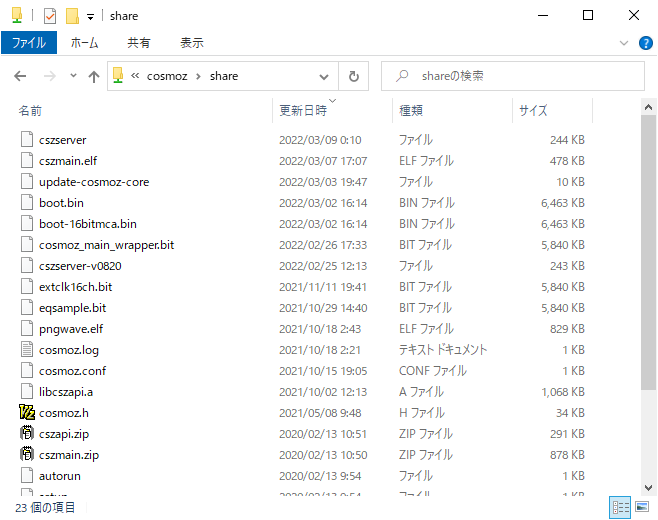Open the Help question mark icon
Image resolution: width=658 pixels, height=520 pixels.
click(645, 43)
